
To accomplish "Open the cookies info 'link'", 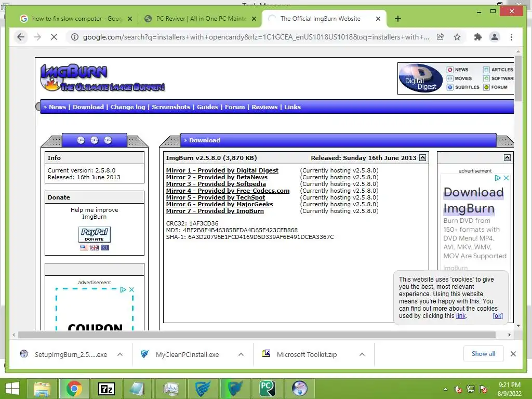I will pos(461,316).
